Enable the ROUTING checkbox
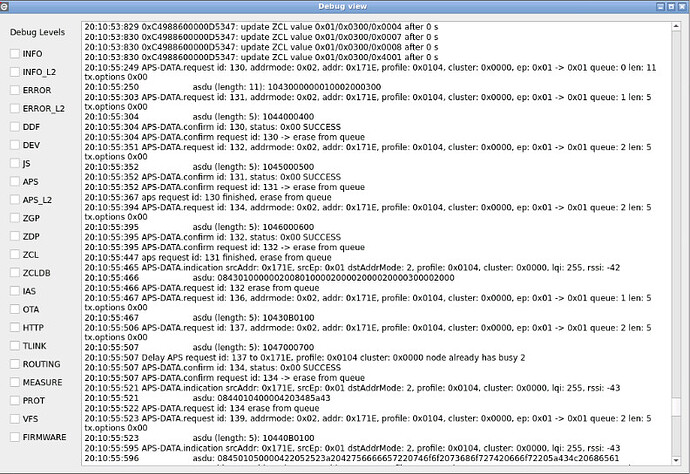 click(15, 364)
